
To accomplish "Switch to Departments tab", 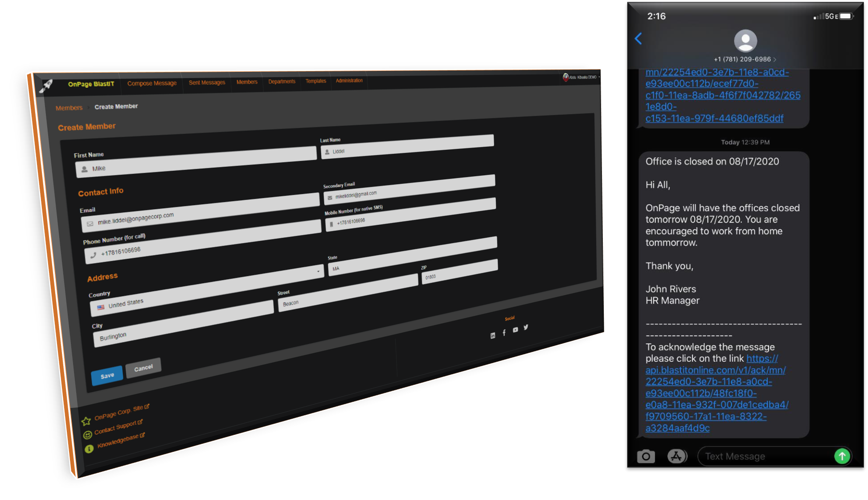I will pos(282,82).
